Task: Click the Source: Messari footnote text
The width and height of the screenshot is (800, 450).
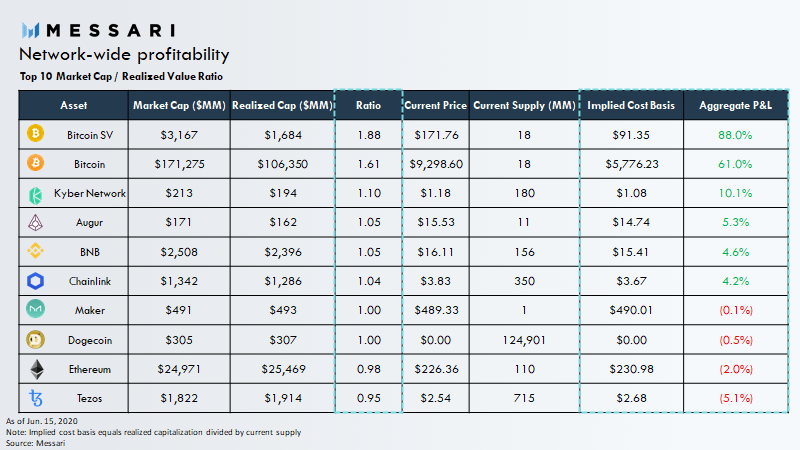Action: pos(37,441)
